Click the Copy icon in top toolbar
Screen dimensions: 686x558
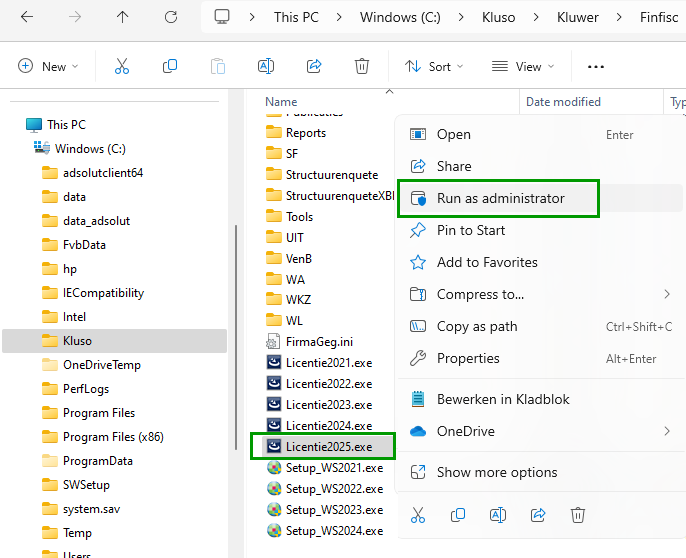coord(170,66)
